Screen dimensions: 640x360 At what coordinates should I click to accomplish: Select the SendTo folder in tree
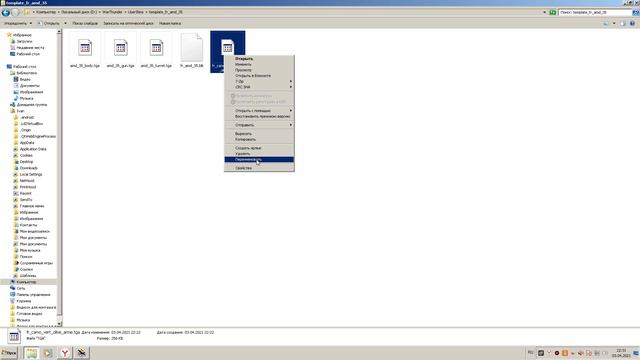[26, 200]
